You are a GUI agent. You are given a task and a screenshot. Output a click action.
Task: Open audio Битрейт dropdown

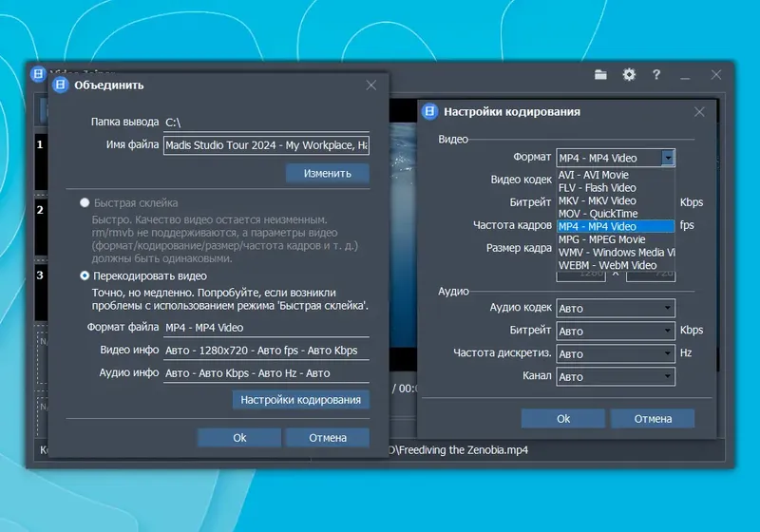click(616, 331)
